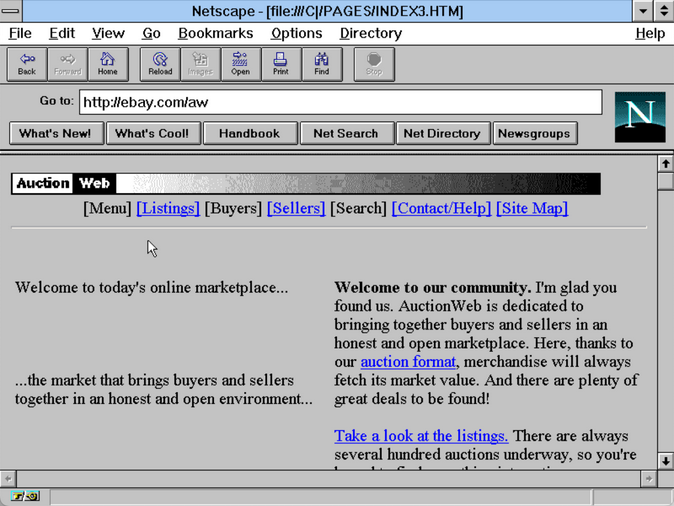Click the vertical scrollbar down arrow

coord(665,461)
